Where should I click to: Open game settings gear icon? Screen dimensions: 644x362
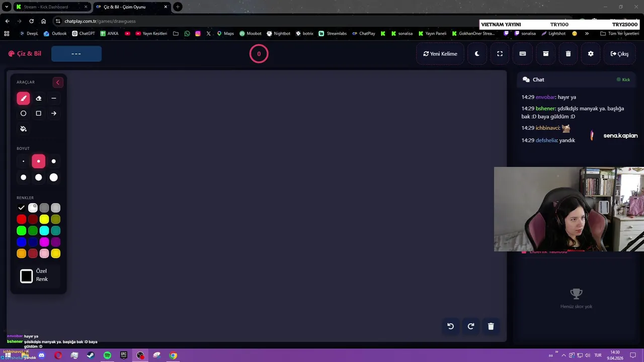591,54
